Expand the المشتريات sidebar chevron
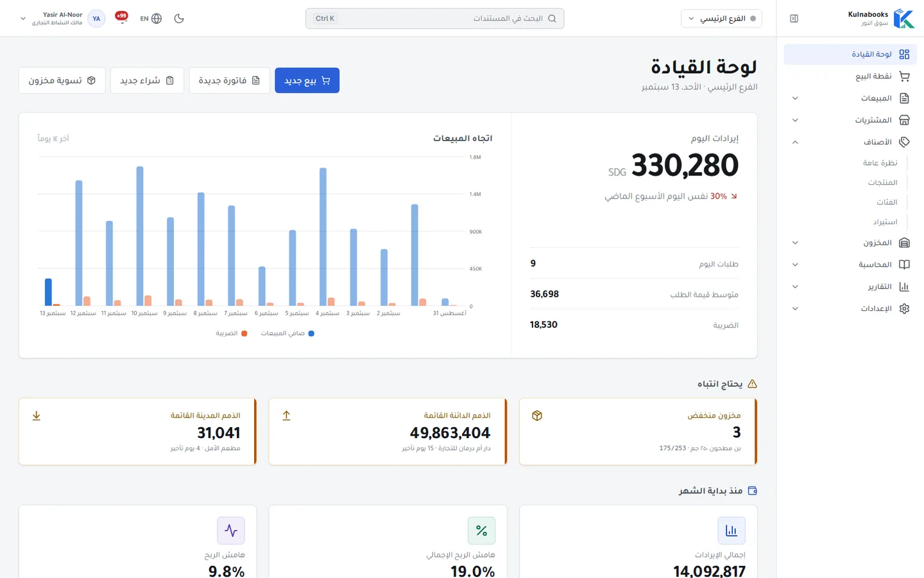Image resolution: width=924 pixels, height=578 pixels. tap(795, 120)
